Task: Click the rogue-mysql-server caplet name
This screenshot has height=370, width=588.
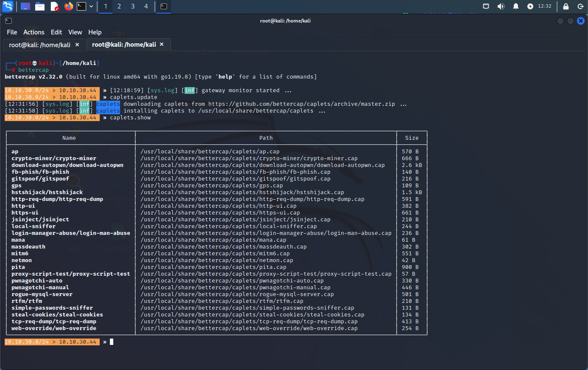Action: click(x=42, y=294)
